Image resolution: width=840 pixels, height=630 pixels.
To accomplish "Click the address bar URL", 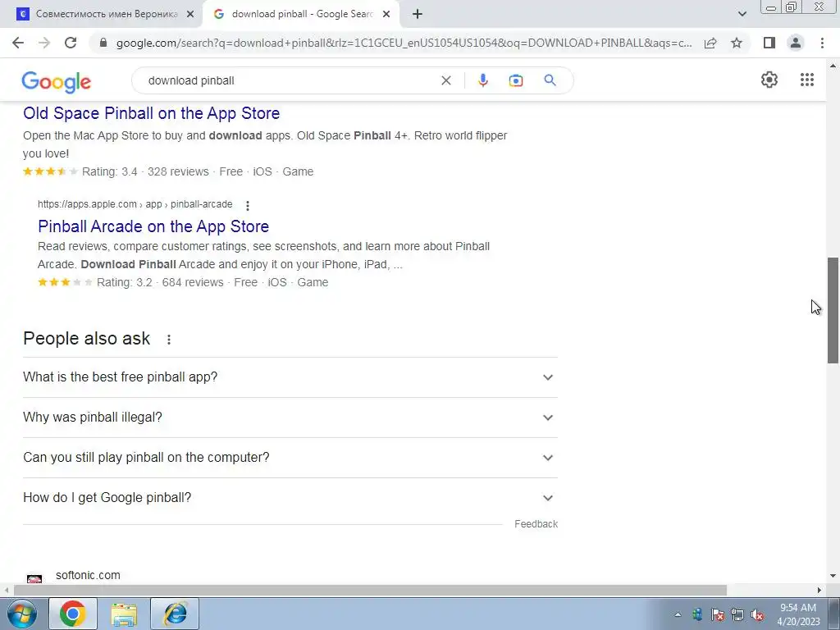I will (404, 43).
